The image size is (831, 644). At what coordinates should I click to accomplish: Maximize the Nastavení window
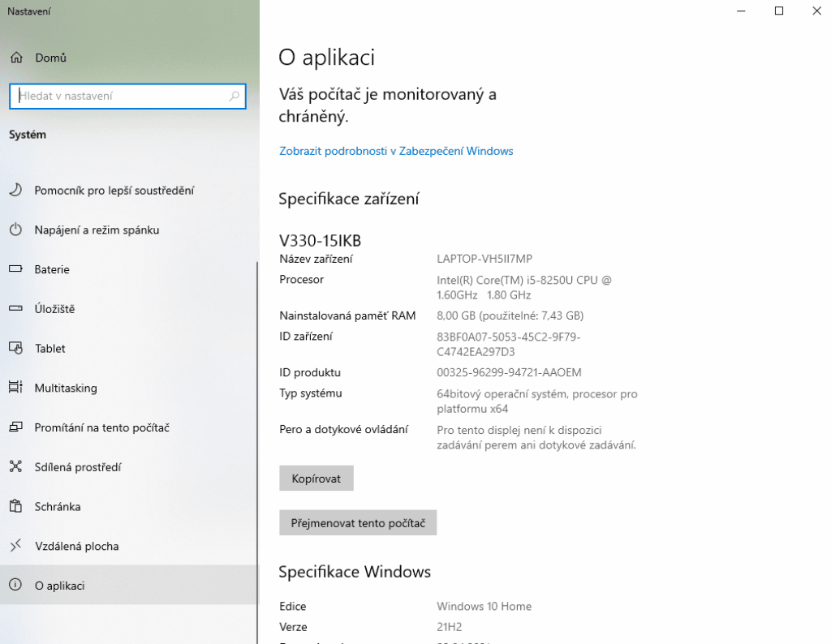(778, 11)
